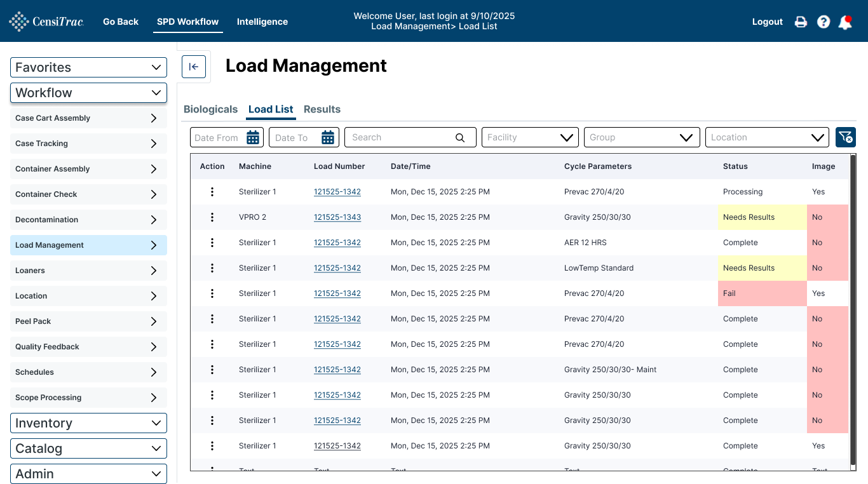The image size is (868, 484).
Task: Open action menu for the Processing row
Action: 212,192
